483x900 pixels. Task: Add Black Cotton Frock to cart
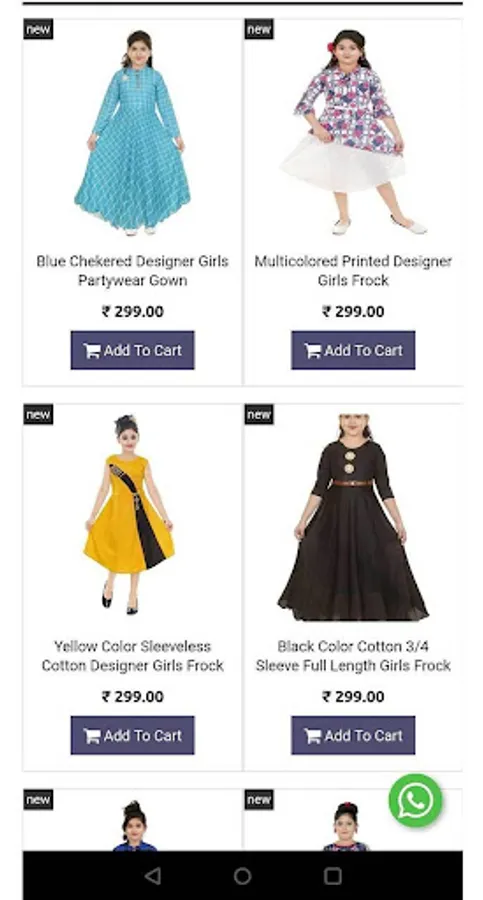tap(353, 735)
